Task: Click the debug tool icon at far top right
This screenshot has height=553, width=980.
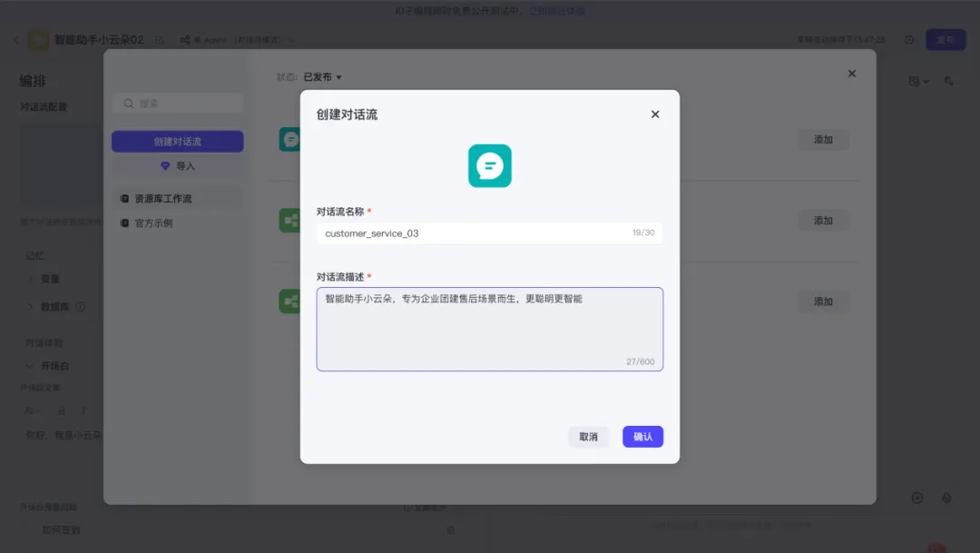Action: tap(949, 82)
